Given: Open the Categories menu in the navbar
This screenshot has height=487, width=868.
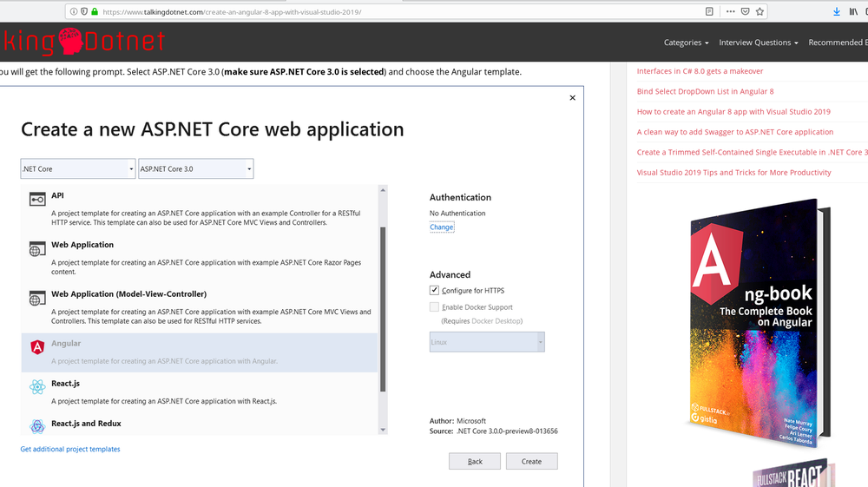Looking at the screenshot, I should pos(686,43).
